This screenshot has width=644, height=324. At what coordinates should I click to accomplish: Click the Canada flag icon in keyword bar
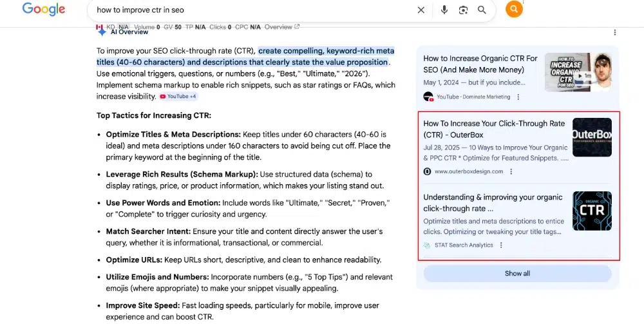tap(99, 26)
